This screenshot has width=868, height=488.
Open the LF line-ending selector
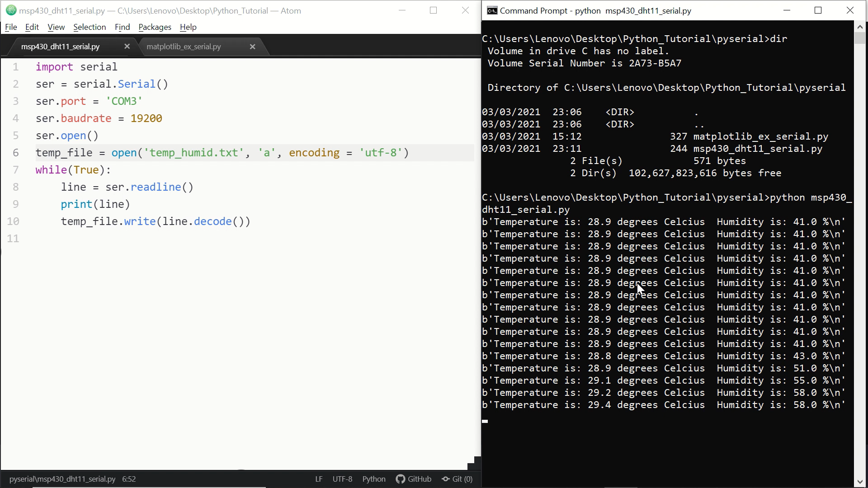click(319, 479)
